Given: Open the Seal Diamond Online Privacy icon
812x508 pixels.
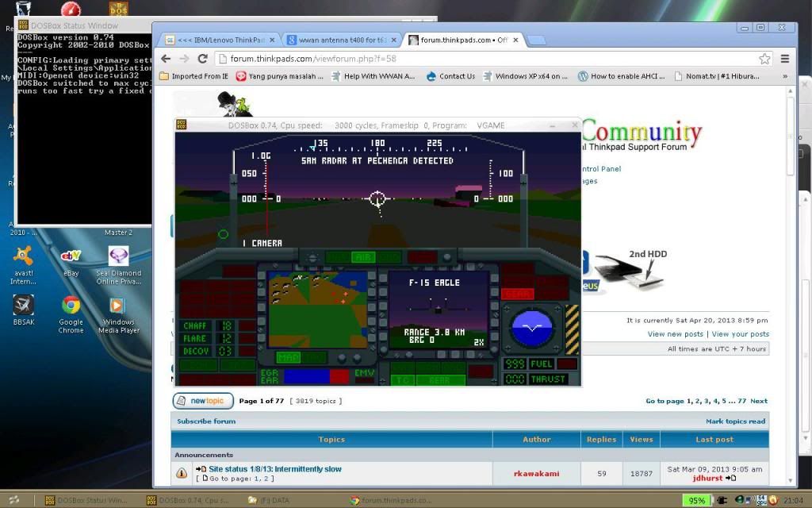Looking at the screenshot, I should pos(118,258).
